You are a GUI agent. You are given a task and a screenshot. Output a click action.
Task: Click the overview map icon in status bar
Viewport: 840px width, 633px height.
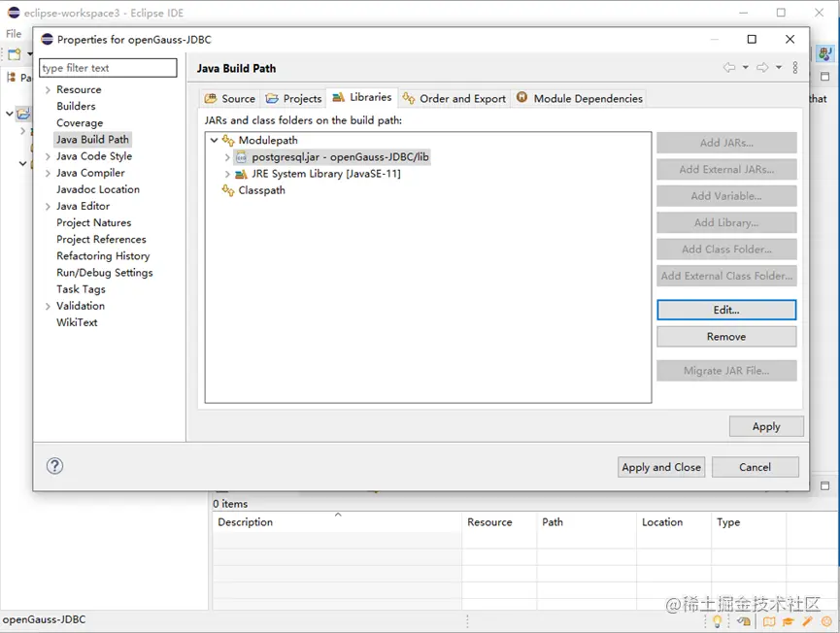click(769, 621)
